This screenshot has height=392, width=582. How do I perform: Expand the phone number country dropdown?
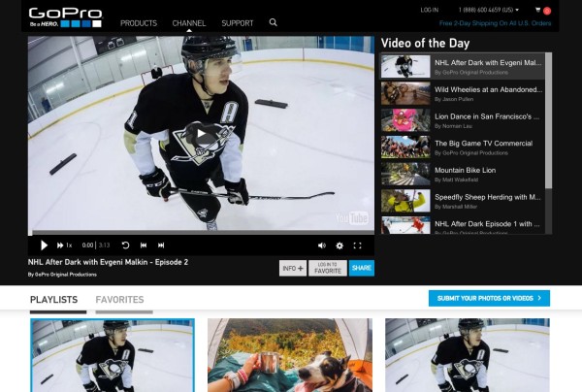click(x=489, y=10)
